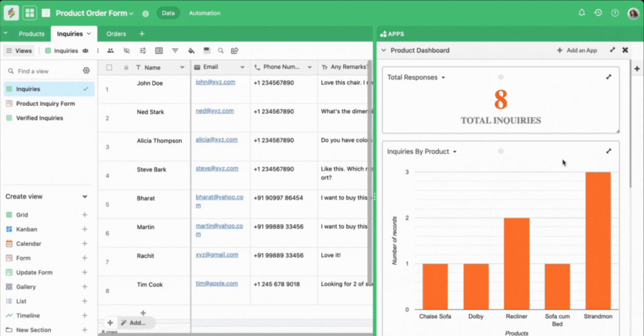This screenshot has width=644, height=336.
Task: Open customize columns sliders icon
Action: (x=143, y=51)
